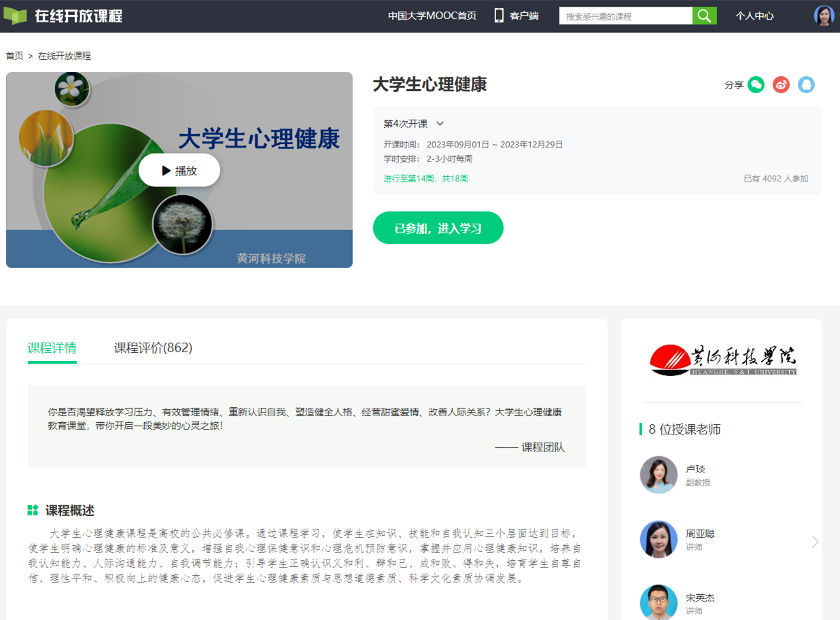Open 中国大学MOOC首页 link
This screenshot has width=840, height=620.
(432, 16)
